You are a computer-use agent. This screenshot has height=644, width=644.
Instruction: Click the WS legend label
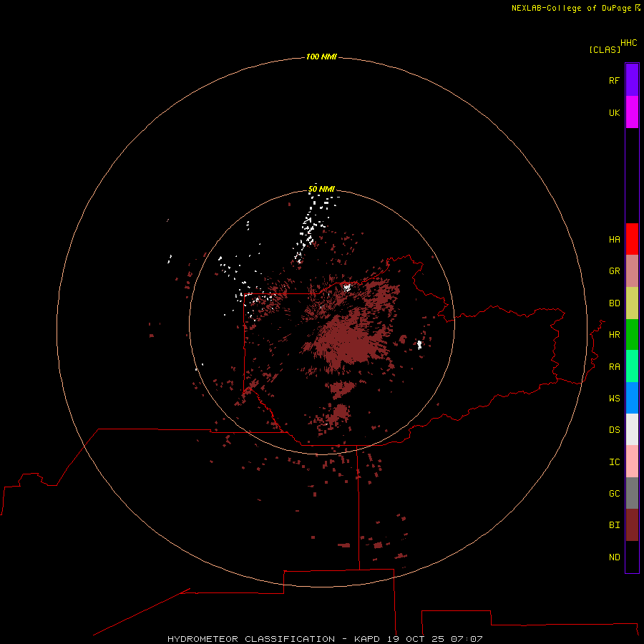[614, 398]
